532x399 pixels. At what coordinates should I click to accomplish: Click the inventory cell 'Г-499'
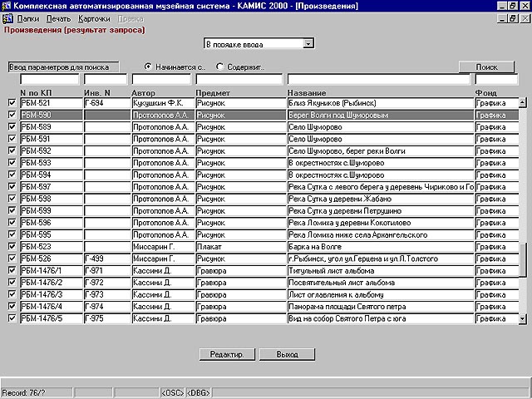click(107, 259)
